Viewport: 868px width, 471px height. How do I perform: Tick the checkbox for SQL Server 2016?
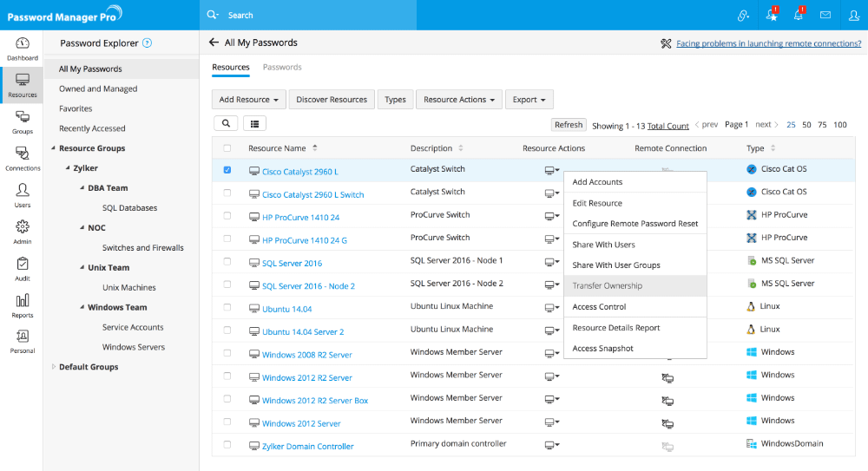click(227, 262)
